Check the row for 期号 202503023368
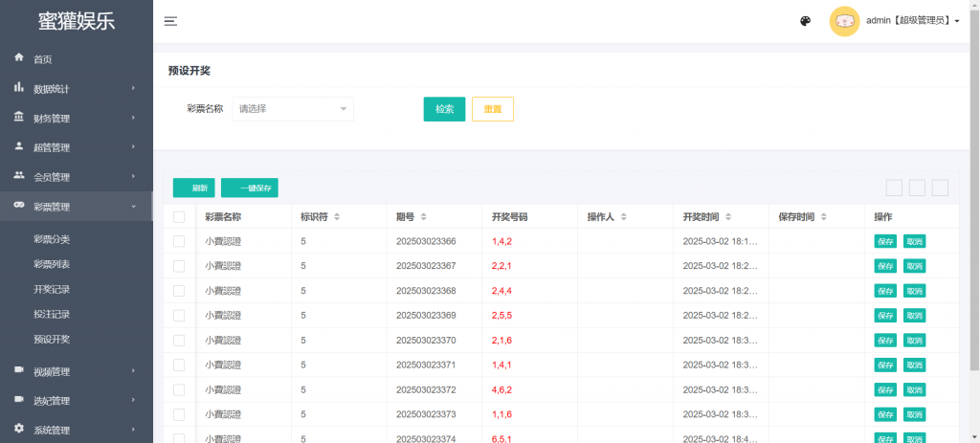The height and width of the screenshot is (443, 980). [x=179, y=291]
